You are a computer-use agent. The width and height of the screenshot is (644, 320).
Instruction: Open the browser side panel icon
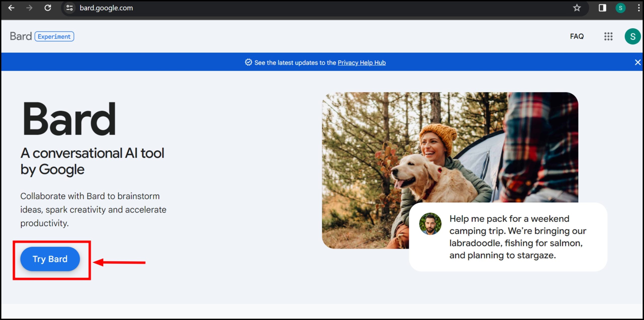[x=602, y=8]
